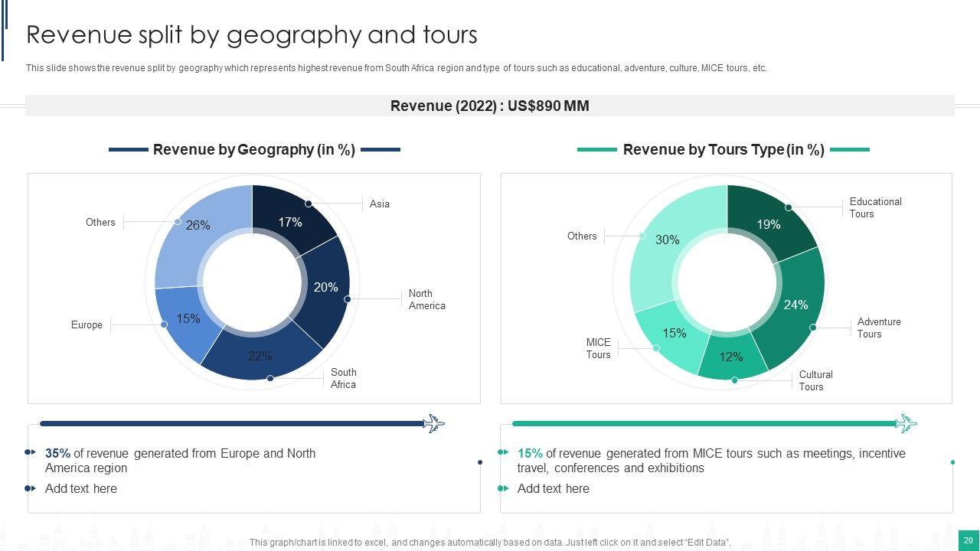Select the marker dot on the Asia segment
The image size is (980, 551).
tap(309, 204)
